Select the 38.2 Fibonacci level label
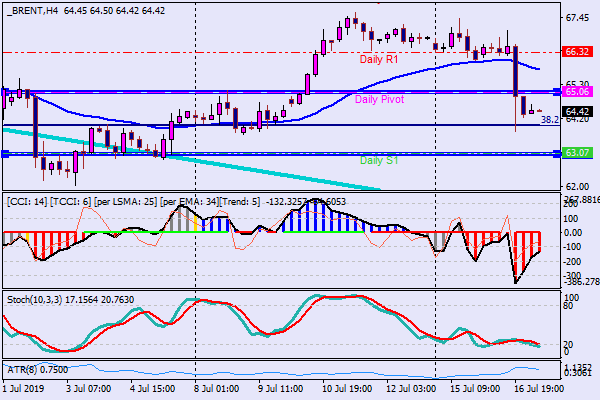Screen dimensions: 600x400 click(x=548, y=120)
